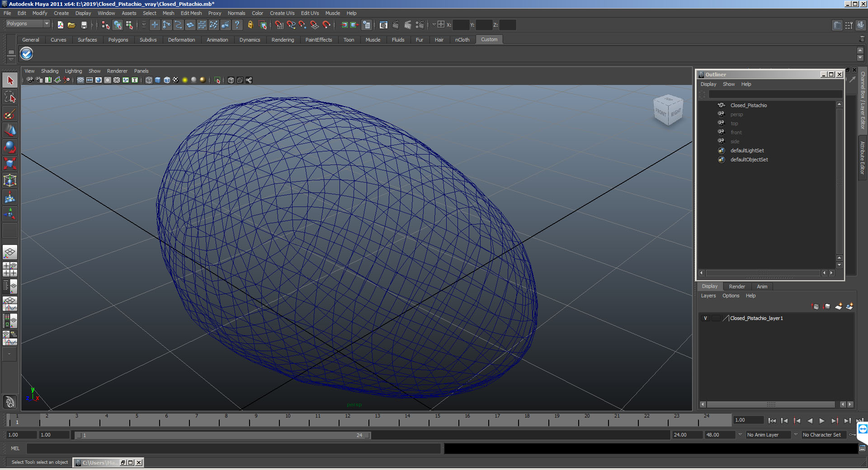This screenshot has width=868, height=470.
Task: Go to start of playback range
Action: [x=772, y=421]
